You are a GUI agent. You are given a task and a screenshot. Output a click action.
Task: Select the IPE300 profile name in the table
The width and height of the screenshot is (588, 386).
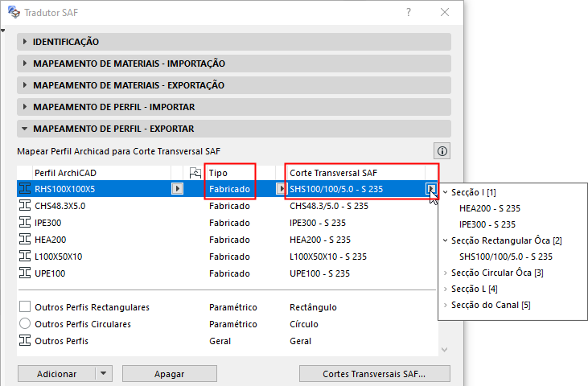pyautogui.click(x=47, y=223)
